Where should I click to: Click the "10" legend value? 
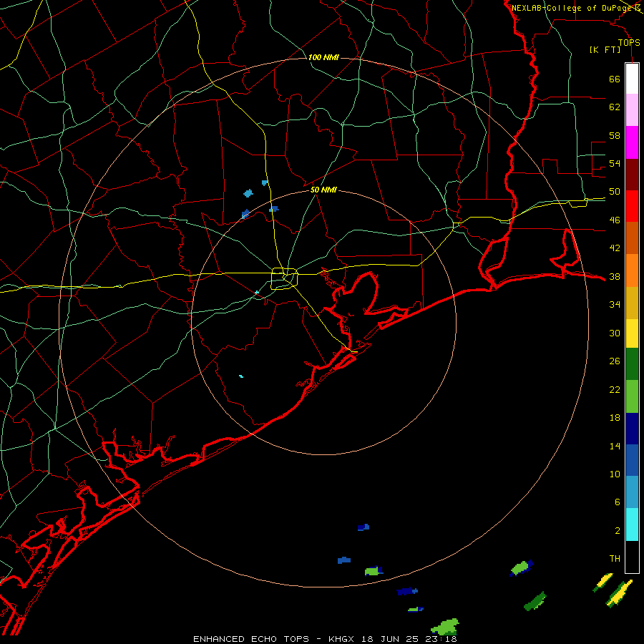[x=615, y=474]
